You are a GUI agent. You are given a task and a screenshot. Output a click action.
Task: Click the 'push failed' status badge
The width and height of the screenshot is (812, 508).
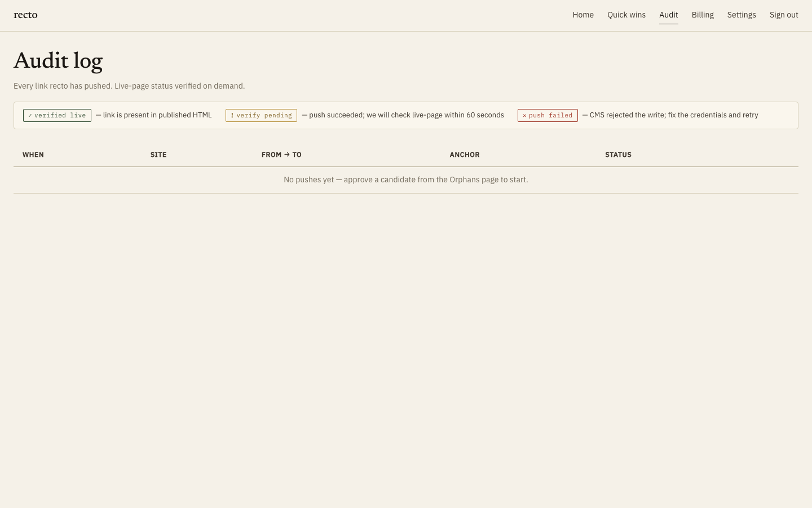[548, 115]
